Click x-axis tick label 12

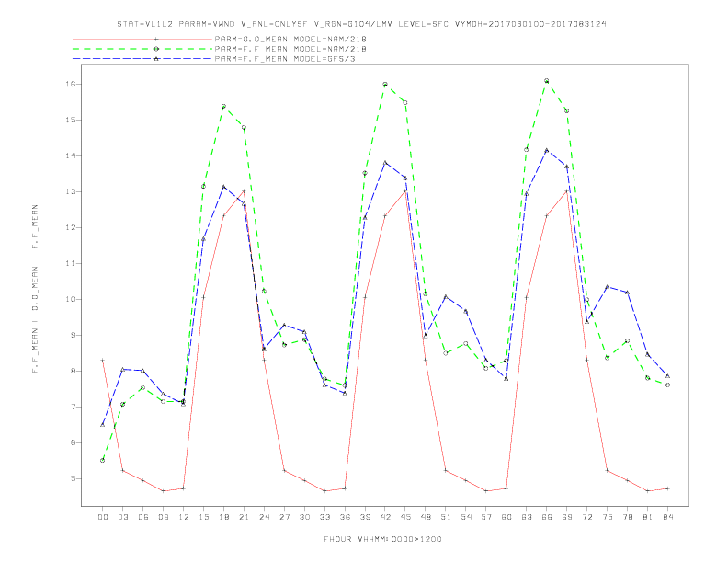[184, 517]
